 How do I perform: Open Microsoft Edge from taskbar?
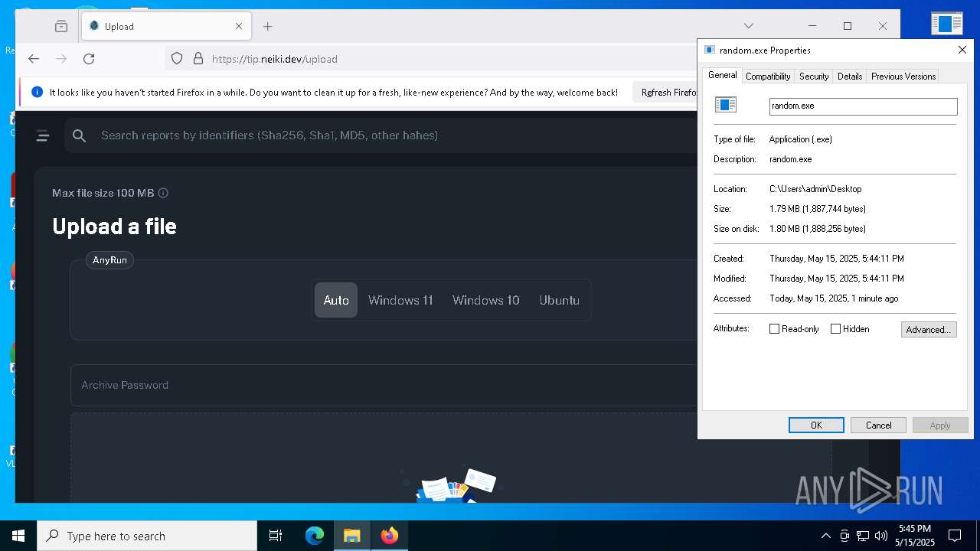point(315,536)
